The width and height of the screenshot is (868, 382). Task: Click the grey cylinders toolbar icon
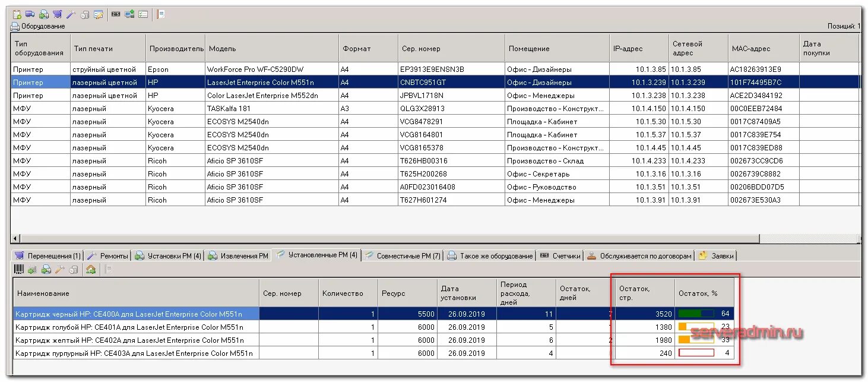(85, 14)
